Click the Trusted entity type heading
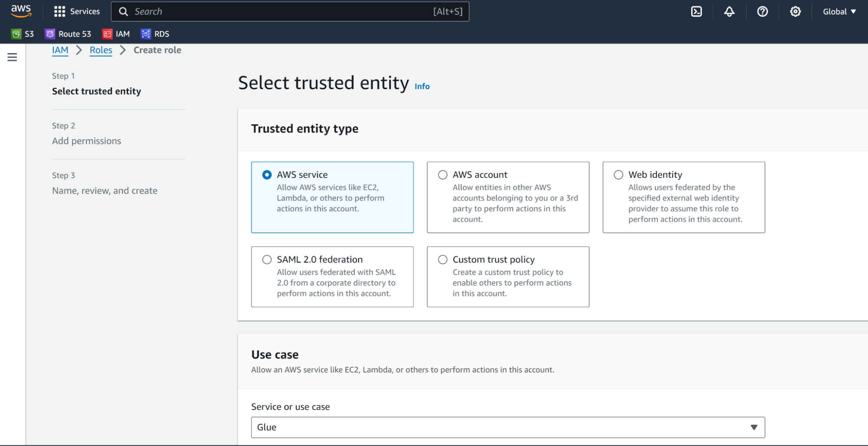Screen dimensions: 868x446 305,129
